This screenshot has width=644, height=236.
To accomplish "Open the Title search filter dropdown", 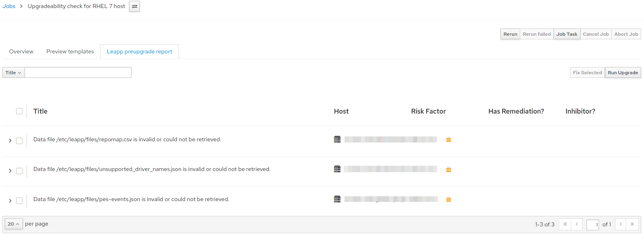I will pyautogui.click(x=13, y=72).
